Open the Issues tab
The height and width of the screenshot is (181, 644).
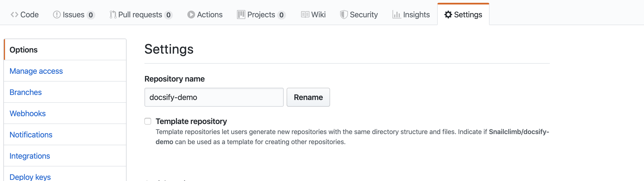tap(74, 15)
